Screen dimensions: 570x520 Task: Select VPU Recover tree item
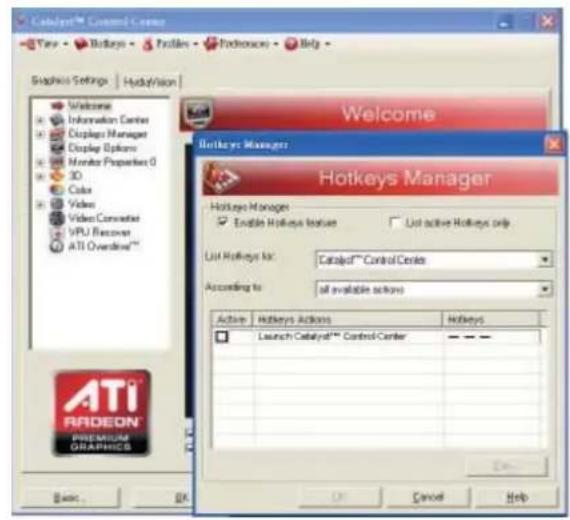click(100, 232)
